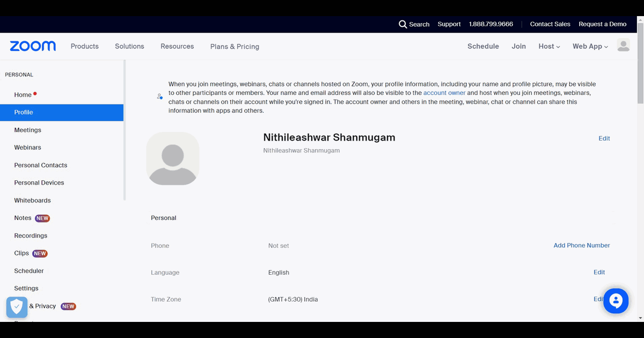644x338 pixels.
Task: Open the user avatar menu icon
Action: click(623, 46)
